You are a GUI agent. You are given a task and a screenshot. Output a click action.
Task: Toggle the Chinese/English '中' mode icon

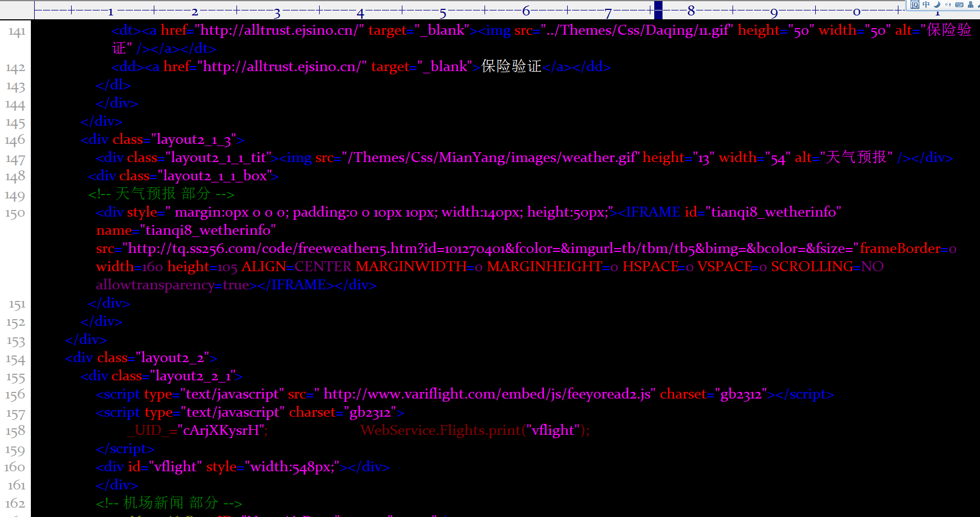926,4
